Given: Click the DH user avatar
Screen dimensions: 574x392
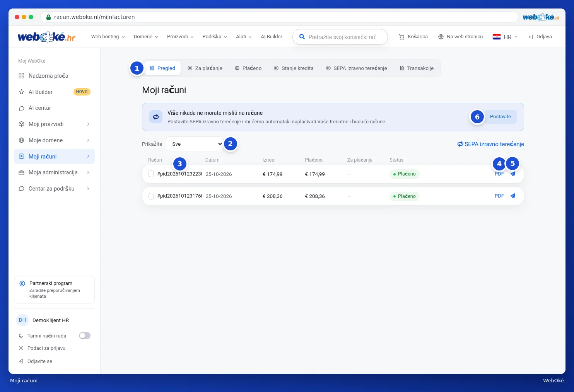Looking at the screenshot, I should 22,320.
